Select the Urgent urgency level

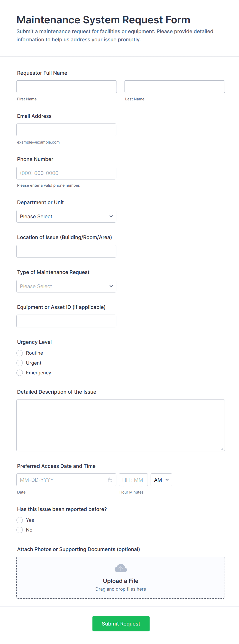click(x=20, y=363)
